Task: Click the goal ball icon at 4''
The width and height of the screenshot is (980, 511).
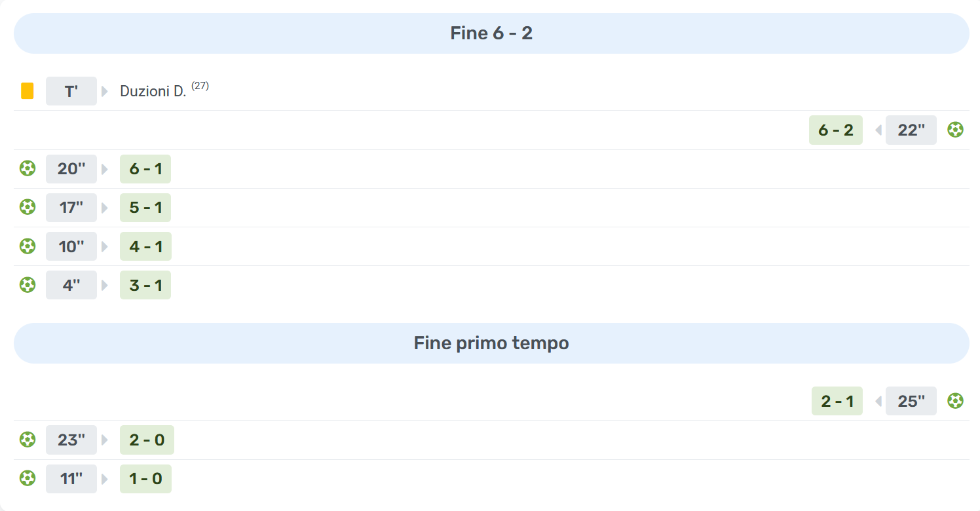Action: pyautogui.click(x=27, y=285)
